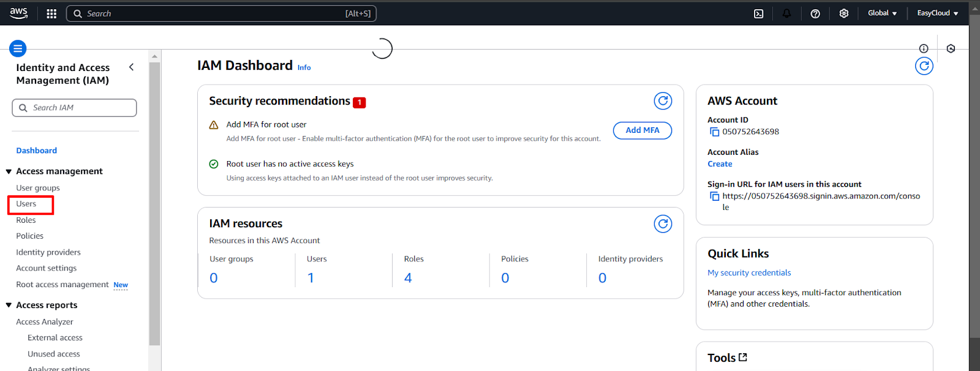
Task: Click the Roles count 4
Action: click(408, 278)
